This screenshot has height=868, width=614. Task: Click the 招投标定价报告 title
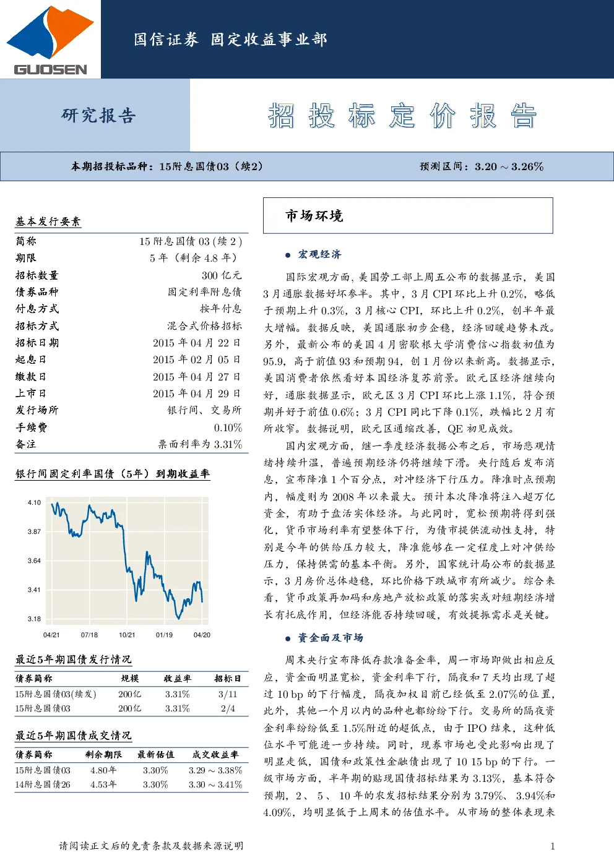[x=402, y=116]
